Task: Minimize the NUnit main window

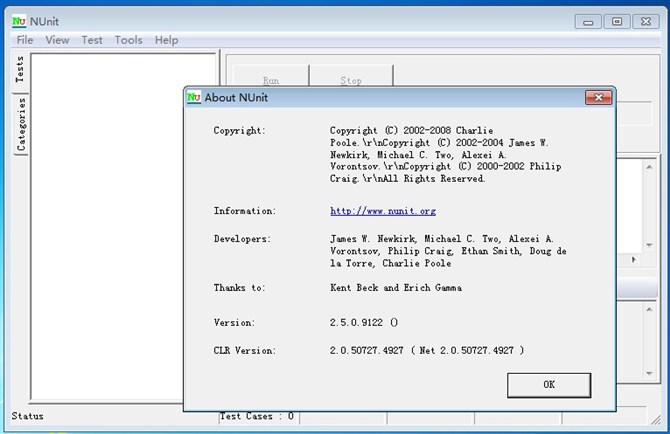Action: pyautogui.click(x=588, y=21)
